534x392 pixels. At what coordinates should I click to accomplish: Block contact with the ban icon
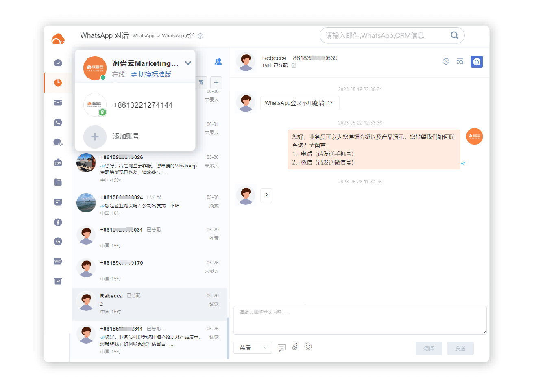(446, 61)
